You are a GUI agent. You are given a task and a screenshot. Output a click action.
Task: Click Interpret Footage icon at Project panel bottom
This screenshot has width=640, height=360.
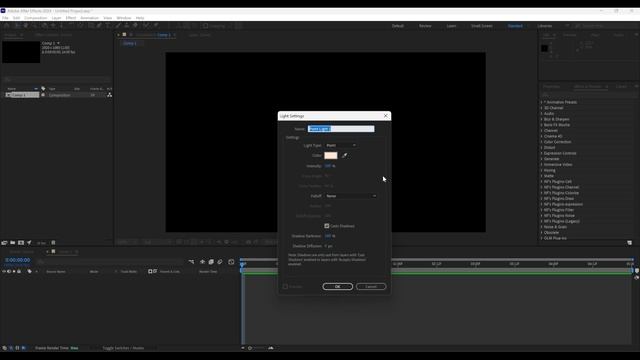4,242
